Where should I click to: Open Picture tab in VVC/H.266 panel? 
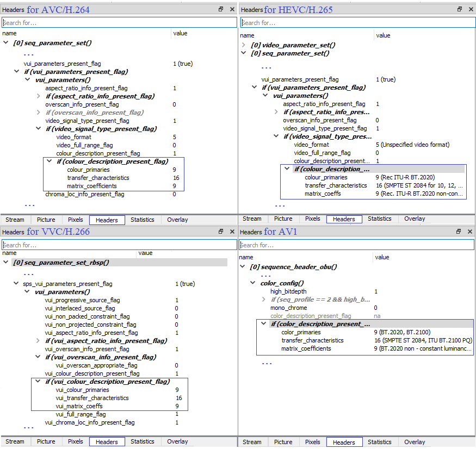[46, 441]
